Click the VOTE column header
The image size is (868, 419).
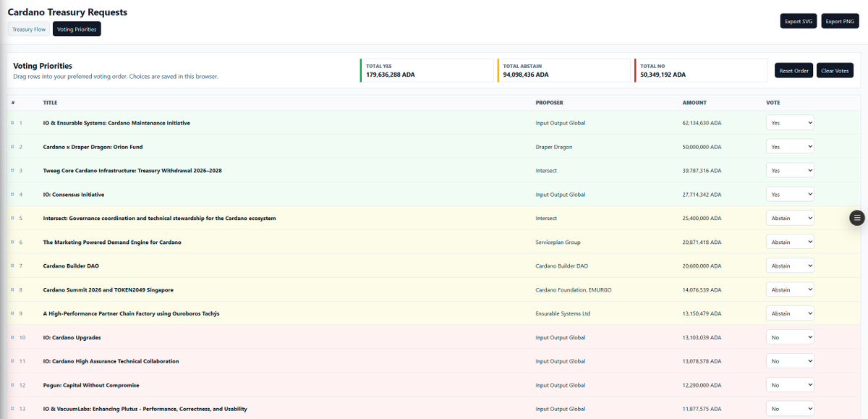coord(773,103)
